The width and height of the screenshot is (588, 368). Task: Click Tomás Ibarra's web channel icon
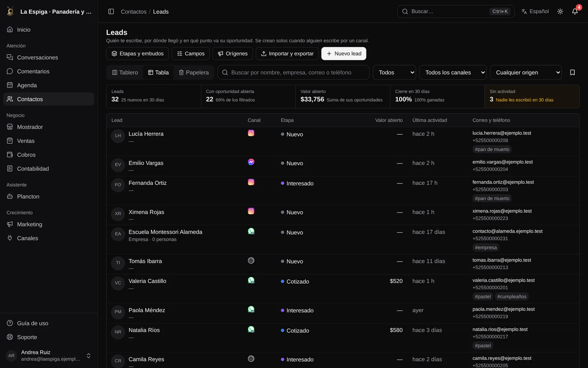click(251, 261)
